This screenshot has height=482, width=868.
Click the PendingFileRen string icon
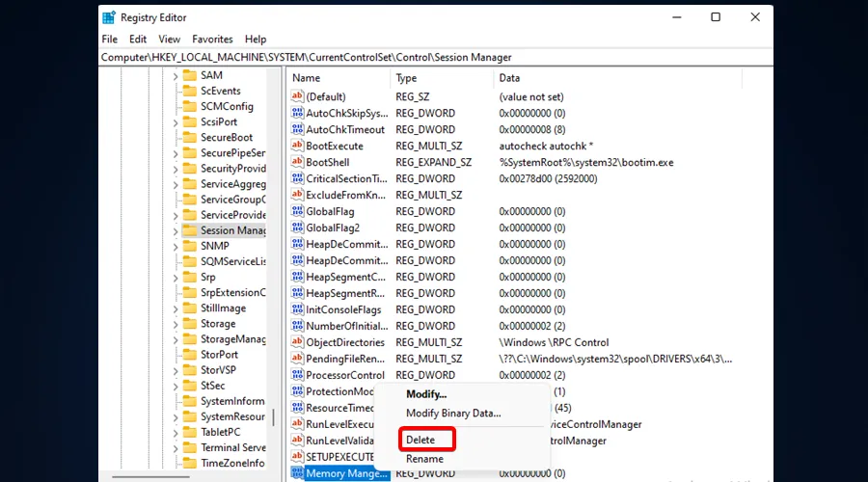(x=297, y=359)
